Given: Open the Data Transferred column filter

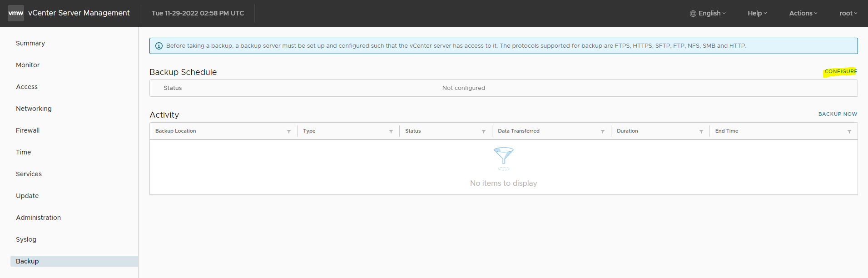Looking at the screenshot, I should [603, 131].
